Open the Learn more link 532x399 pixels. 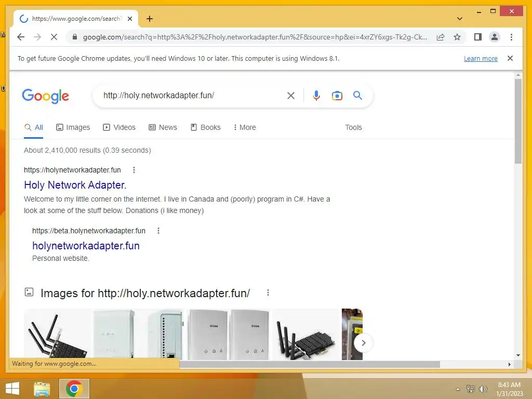pyautogui.click(x=481, y=58)
